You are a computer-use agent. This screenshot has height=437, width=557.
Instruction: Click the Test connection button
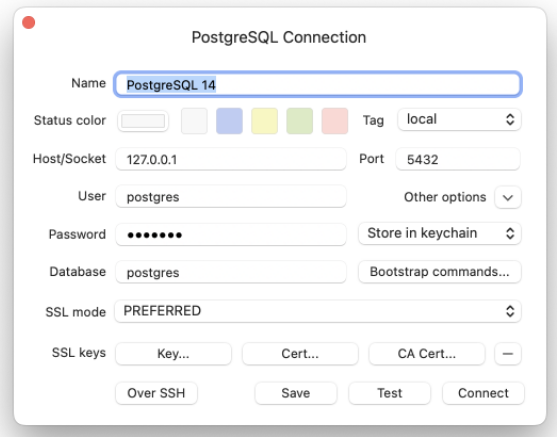click(389, 393)
